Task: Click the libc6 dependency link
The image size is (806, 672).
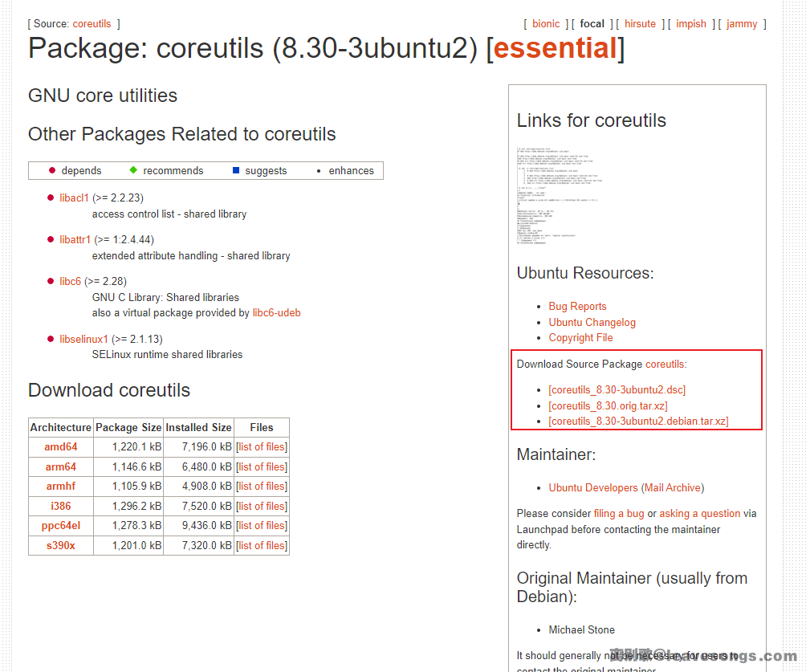Action: coord(70,281)
